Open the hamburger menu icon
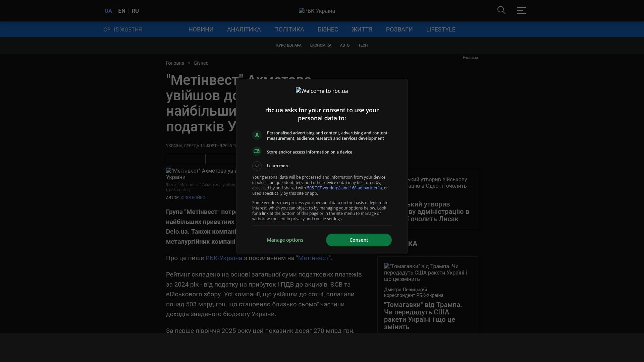Viewport: 644px width, 362px height. (521, 10)
